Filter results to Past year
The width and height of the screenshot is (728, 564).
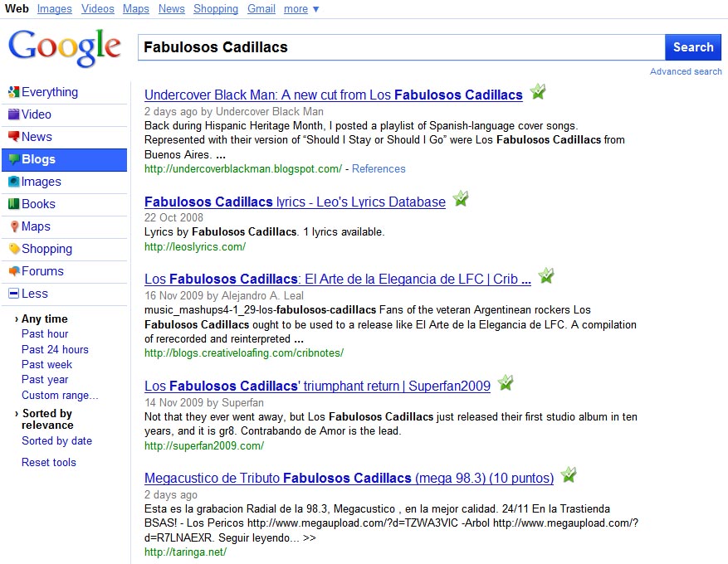click(45, 379)
